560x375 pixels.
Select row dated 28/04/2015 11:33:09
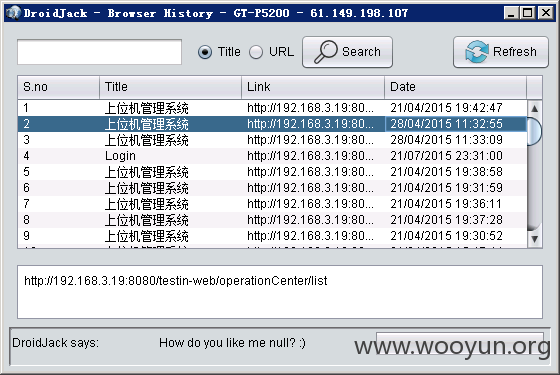pyautogui.click(x=272, y=140)
